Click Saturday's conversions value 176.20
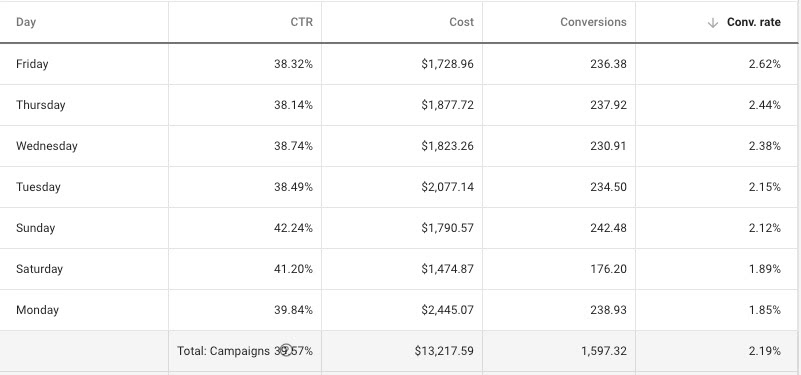The height and width of the screenshot is (375, 801). click(x=608, y=269)
